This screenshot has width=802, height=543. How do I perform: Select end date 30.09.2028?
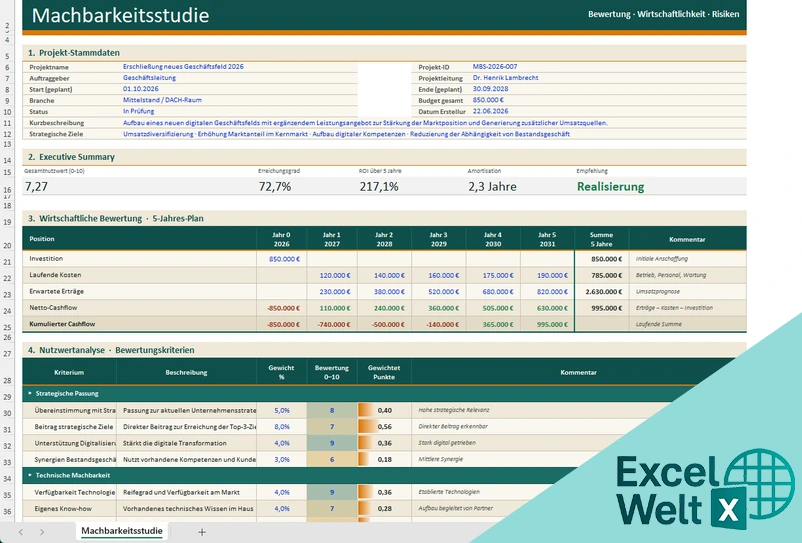pyautogui.click(x=490, y=89)
